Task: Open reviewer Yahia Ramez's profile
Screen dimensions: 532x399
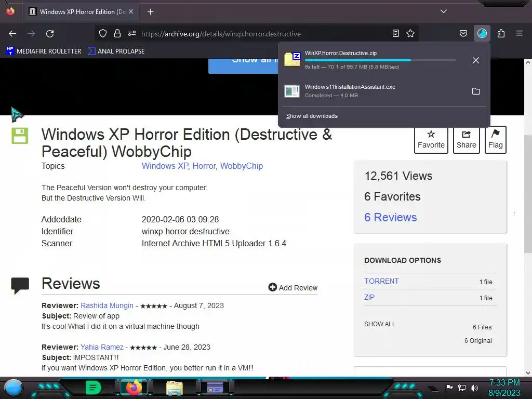Action: pos(102,347)
